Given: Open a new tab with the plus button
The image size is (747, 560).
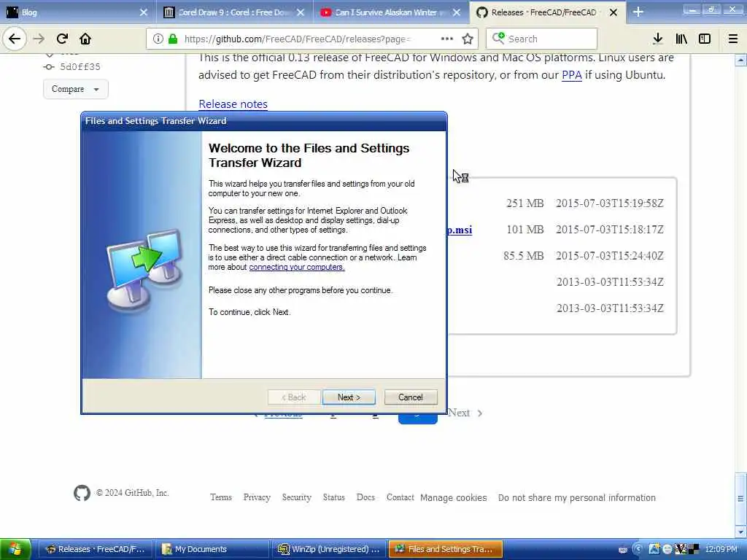Looking at the screenshot, I should pos(638,12).
